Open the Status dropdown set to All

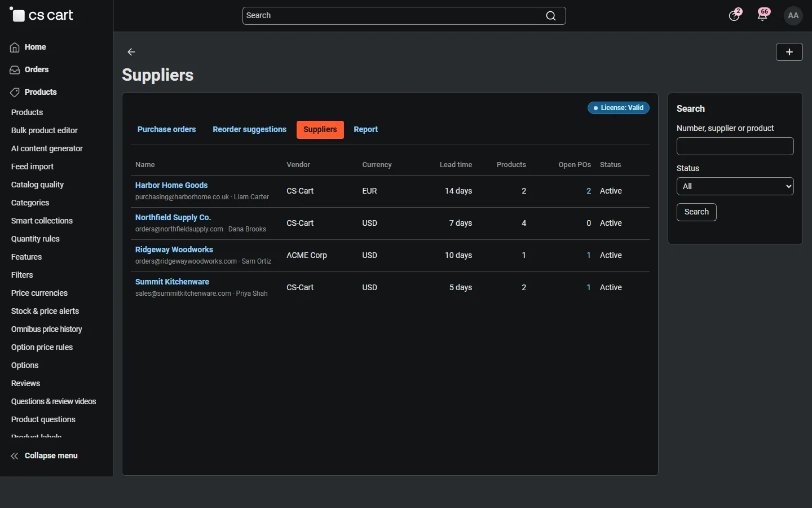pos(735,186)
